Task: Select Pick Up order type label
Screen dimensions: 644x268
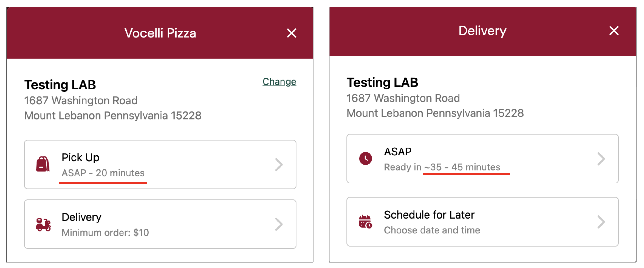Action: 81,158
